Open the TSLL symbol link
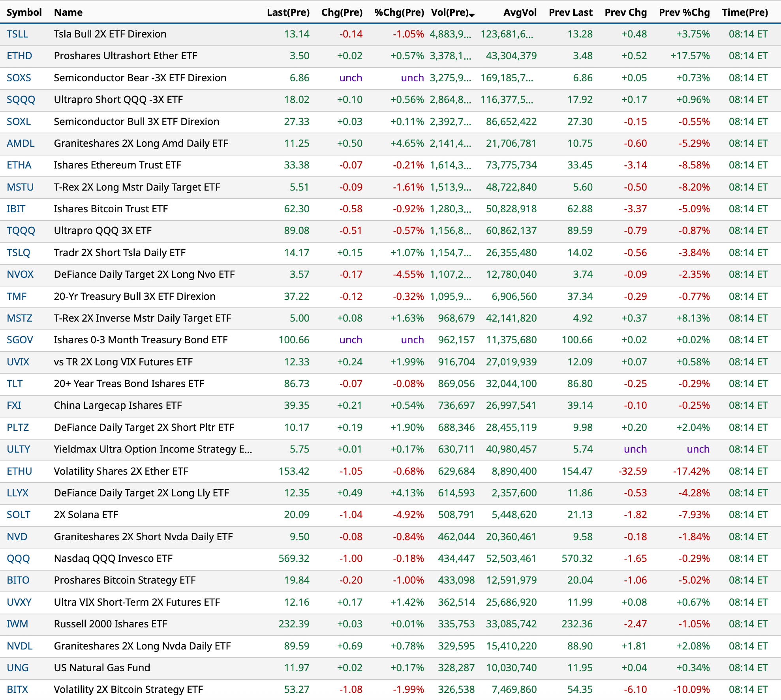The height and width of the screenshot is (700, 781). (17, 34)
